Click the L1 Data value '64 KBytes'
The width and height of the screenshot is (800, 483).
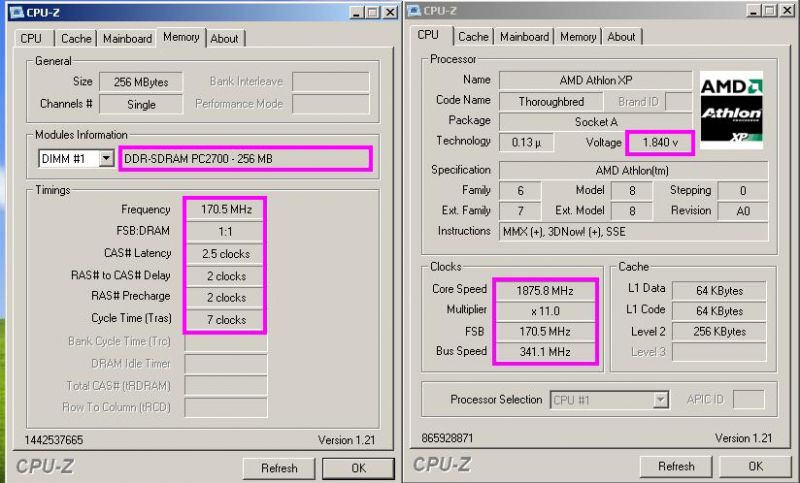pyautogui.click(x=719, y=291)
